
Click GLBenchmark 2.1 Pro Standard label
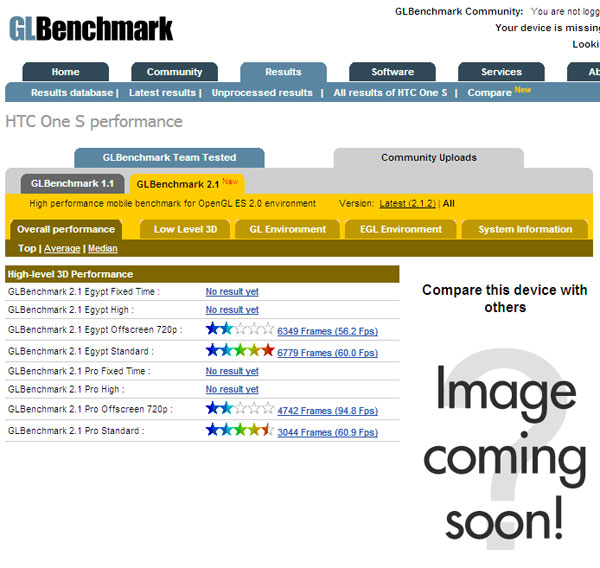click(x=76, y=431)
